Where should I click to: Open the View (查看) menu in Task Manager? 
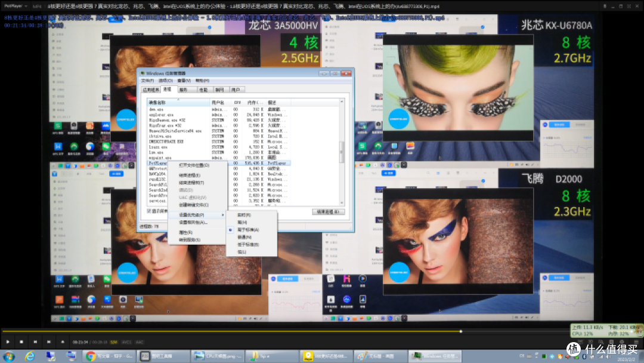[184, 81]
